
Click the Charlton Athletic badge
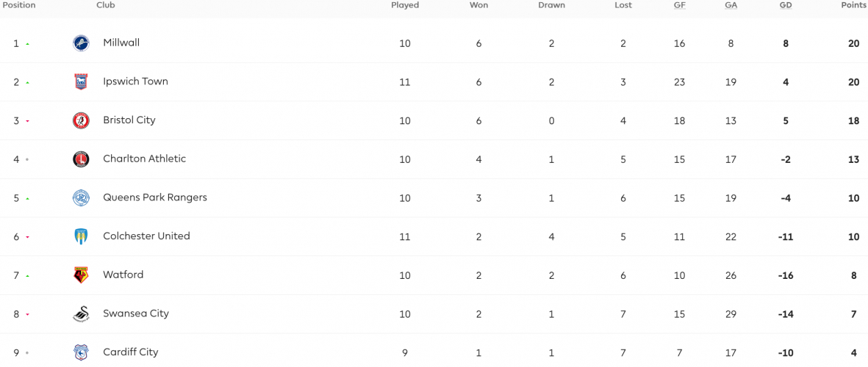tap(82, 159)
